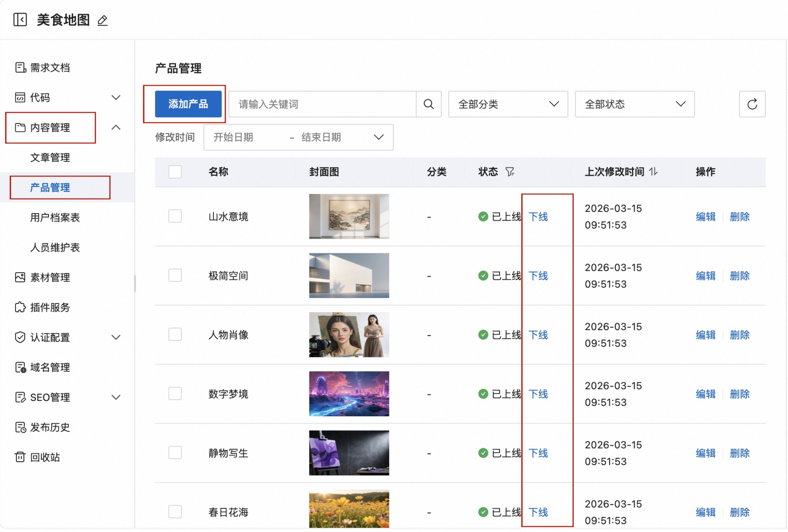Click the 人物肖像 cover thumbnail

[349, 335]
